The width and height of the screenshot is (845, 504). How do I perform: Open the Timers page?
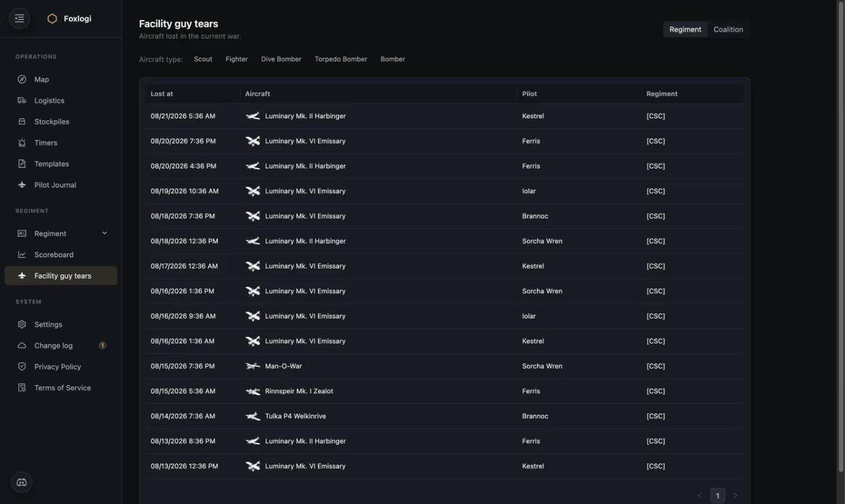coord(61,143)
